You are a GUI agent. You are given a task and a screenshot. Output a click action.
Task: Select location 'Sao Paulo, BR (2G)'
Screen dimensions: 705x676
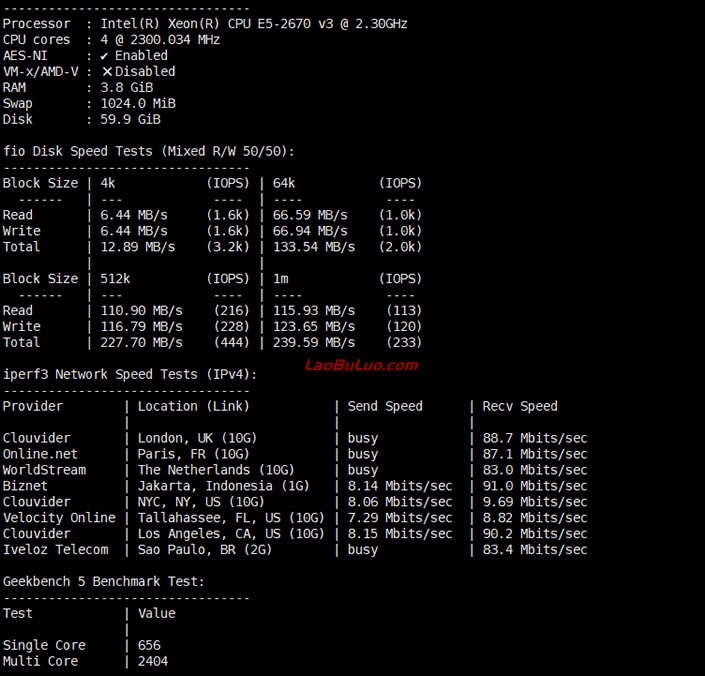tap(205, 550)
